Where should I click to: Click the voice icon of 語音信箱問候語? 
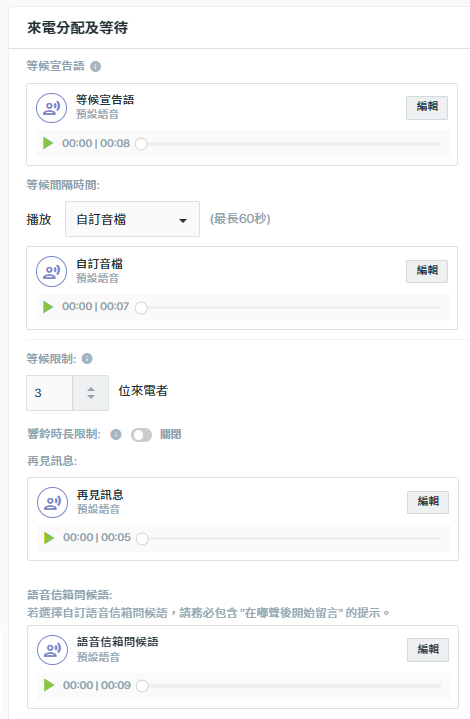53,650
